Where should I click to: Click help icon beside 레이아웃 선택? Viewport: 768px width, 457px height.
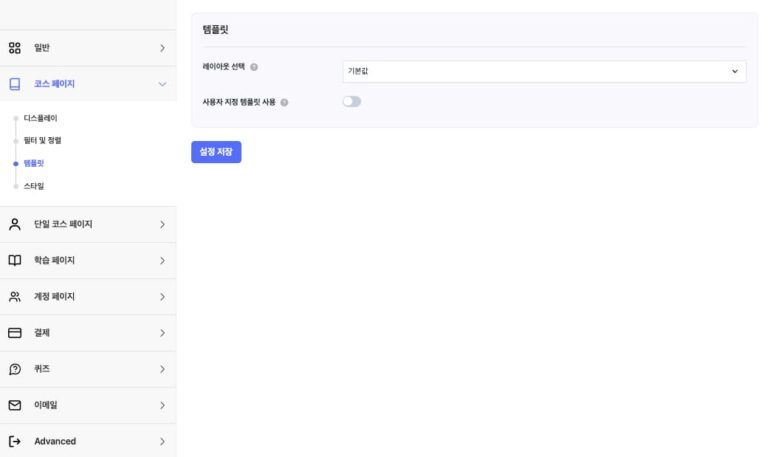click(x=254, y=67)
